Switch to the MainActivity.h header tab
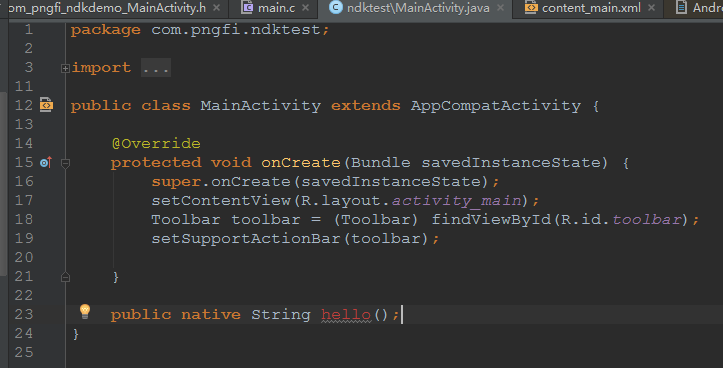Image resolution: width=723 pixels, height=368 pixels. pos(107,7)
